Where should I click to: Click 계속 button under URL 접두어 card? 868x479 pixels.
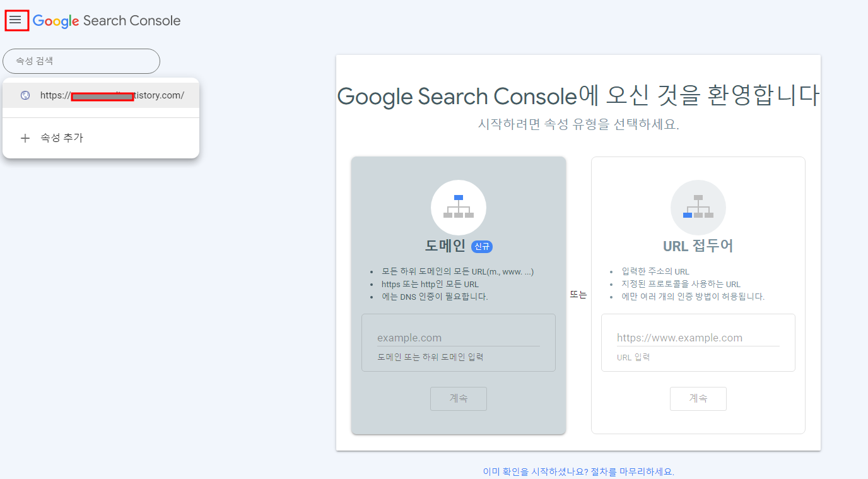tap(698, 399)
